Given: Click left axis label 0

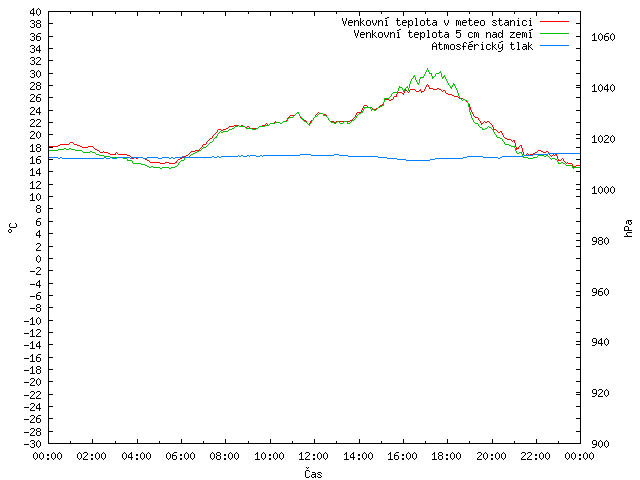Looking at the screenshot, I should (x=38, y=259).
